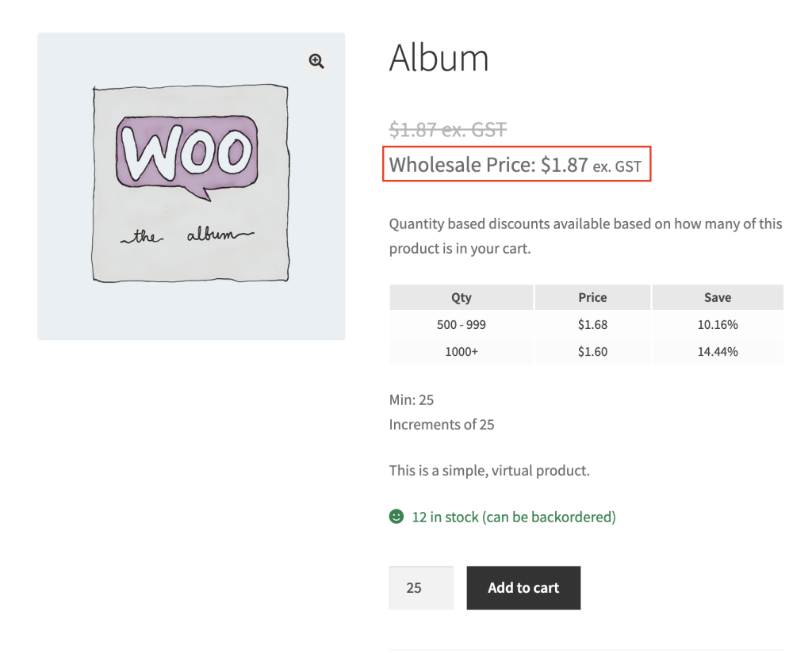Click the Save column header
Viewport: 812px width, 653px height.
[x=717, y=298]
